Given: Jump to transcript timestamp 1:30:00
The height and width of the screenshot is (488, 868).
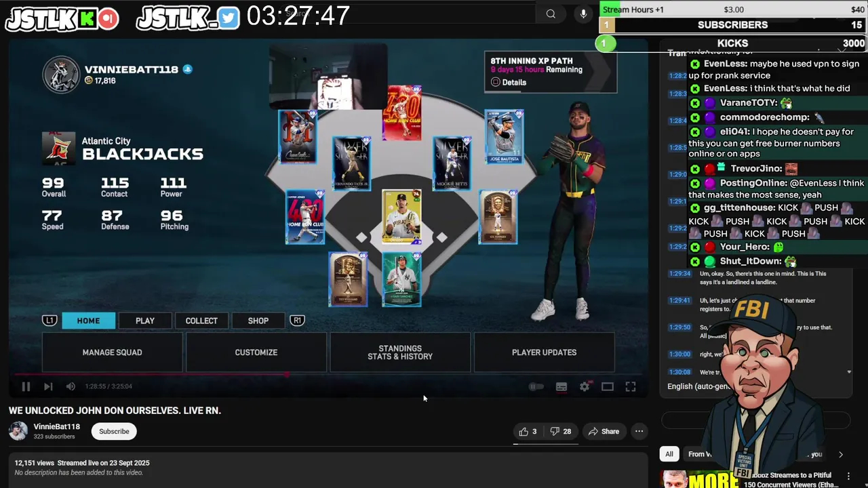Looking at the screenshot, I should [x=679, y=354].
